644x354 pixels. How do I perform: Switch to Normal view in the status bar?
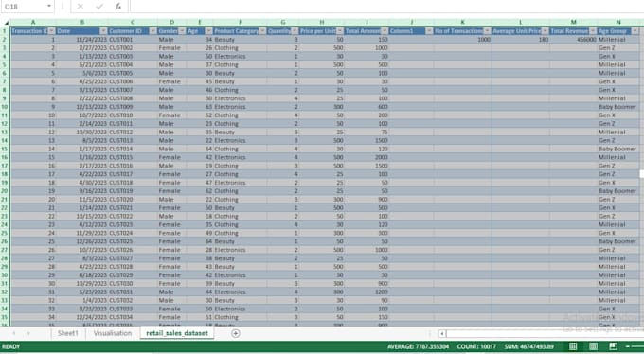tap(573, 346)
